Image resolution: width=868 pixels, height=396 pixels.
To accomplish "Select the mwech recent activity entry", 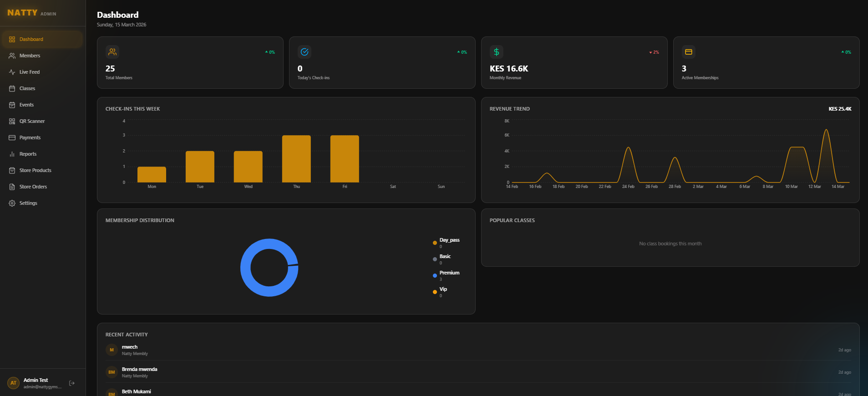I will coord(130,350).
